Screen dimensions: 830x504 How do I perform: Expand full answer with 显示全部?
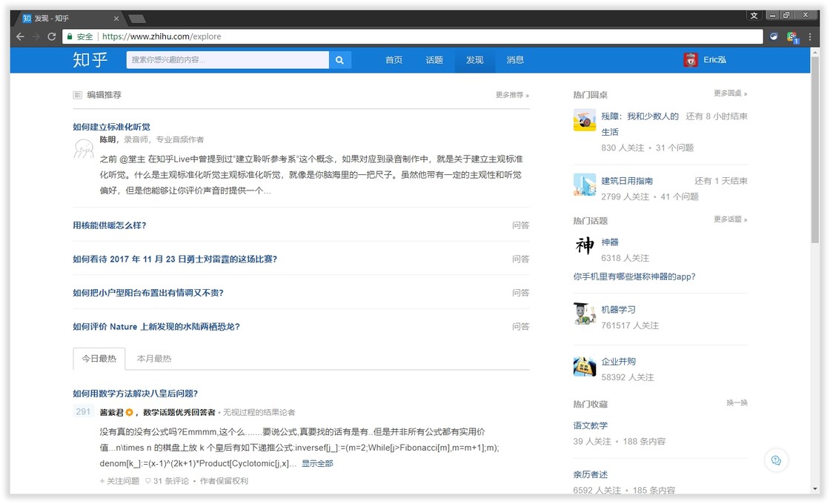point(317,463)
